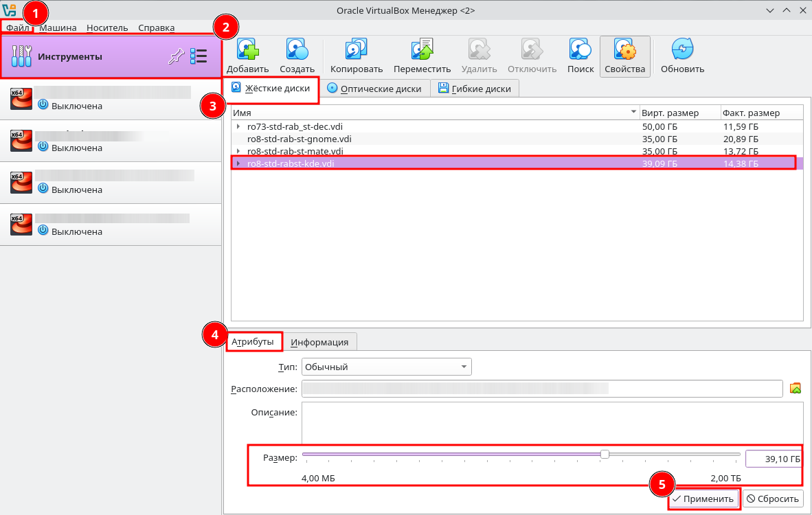Click the size input field showing 39,10 ГБ
Screen dimensions: 812x515
tap(774, 459)
